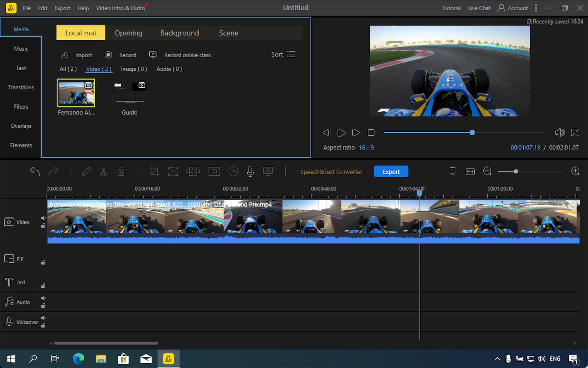
Task: Step to previous frame
Action: (327, 133)
